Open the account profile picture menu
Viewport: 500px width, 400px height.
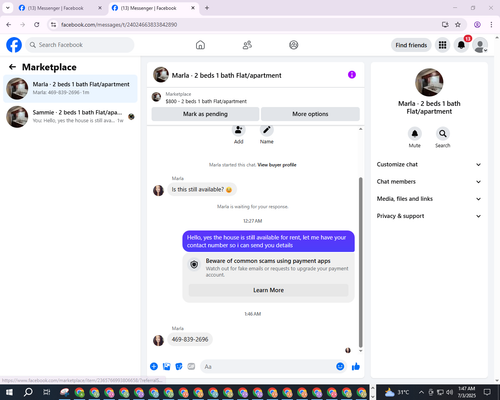point(480,45)
